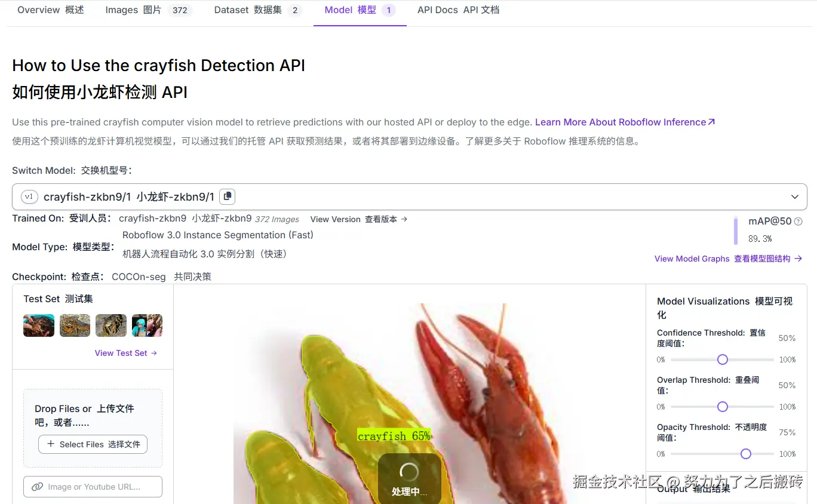817x504 pixels.
Task: Select the second test set thumbnail
Action: [75, 325]
